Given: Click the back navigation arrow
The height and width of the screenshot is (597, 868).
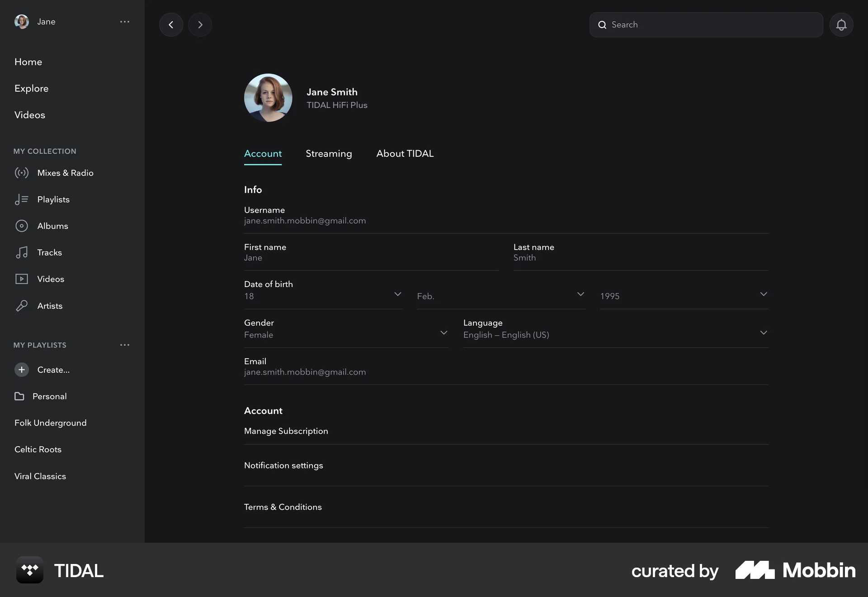Looking at the screenshot, I should click(x=171, y=24).
